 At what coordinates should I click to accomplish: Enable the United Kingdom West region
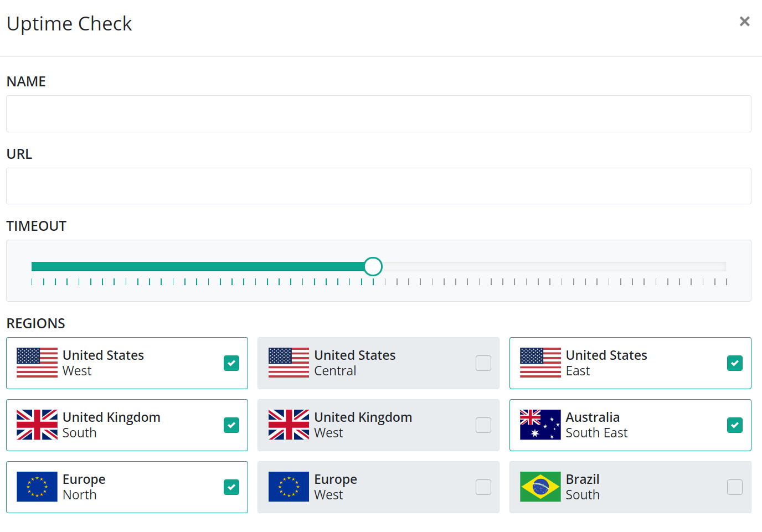483,425
